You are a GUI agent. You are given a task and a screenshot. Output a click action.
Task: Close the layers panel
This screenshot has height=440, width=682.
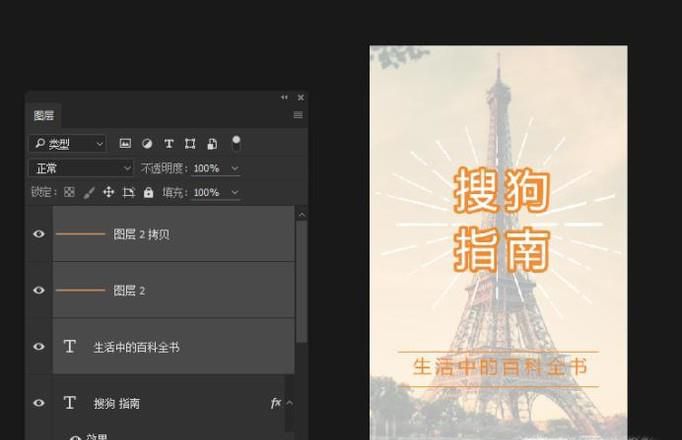[301, 97]
